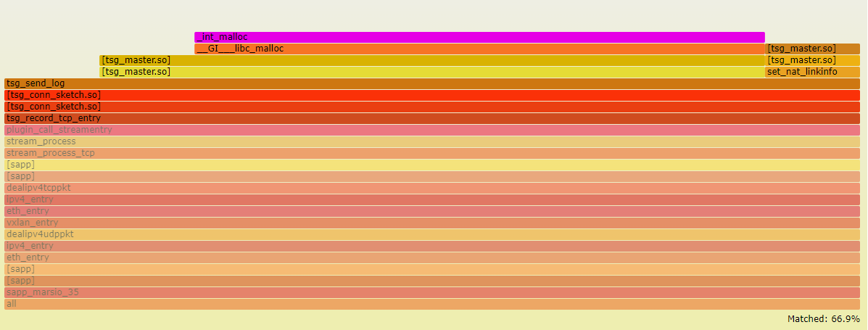Zoom into the __GI___libc_malloc frame
This screenshot has height=330, width=868.
[479, 49]
